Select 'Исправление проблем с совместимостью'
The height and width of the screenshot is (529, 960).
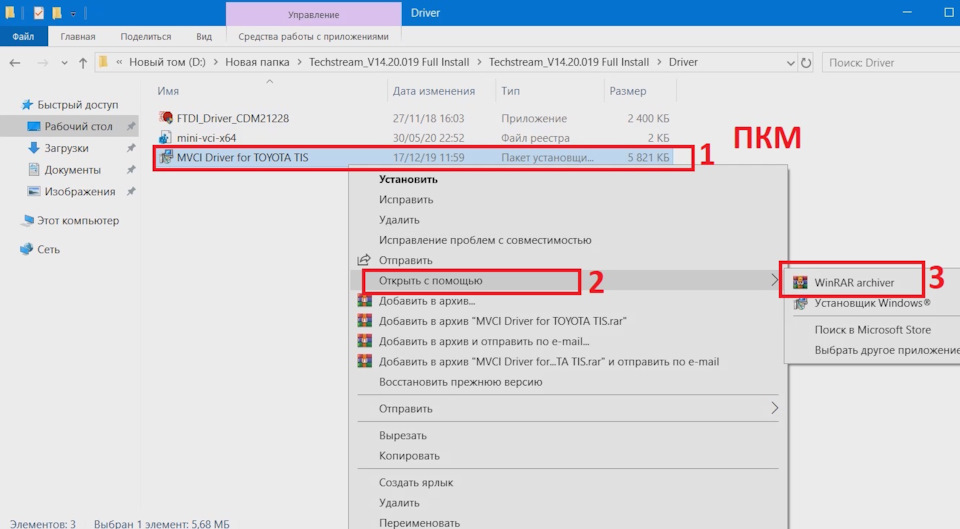(x=485, y=240)
